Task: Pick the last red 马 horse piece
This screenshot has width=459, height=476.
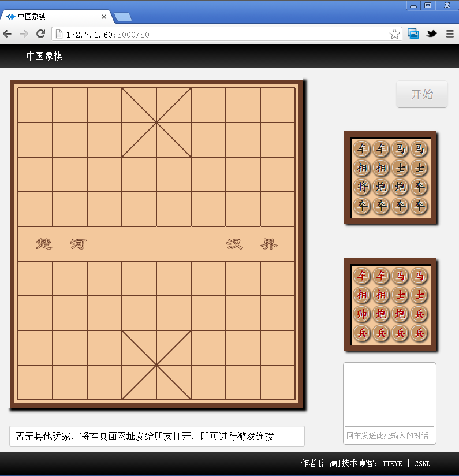Action: [419, 276]
